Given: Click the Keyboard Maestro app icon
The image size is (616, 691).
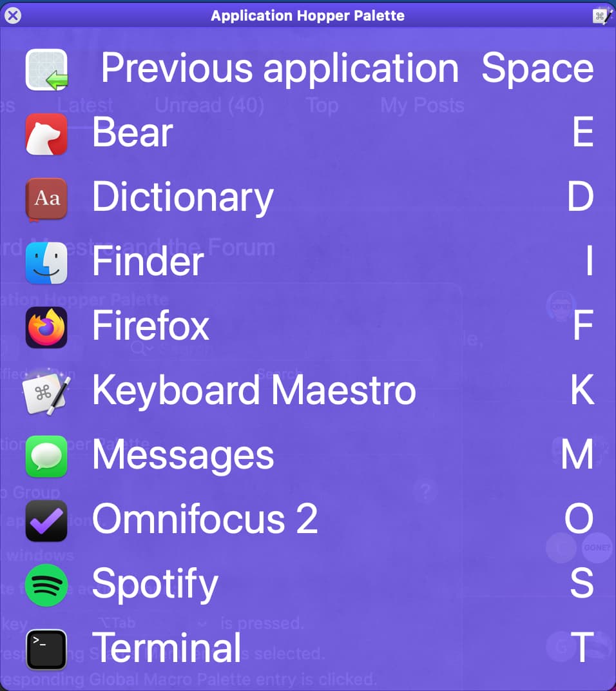Looking at the screenshot, I should [x=46, y=392].
